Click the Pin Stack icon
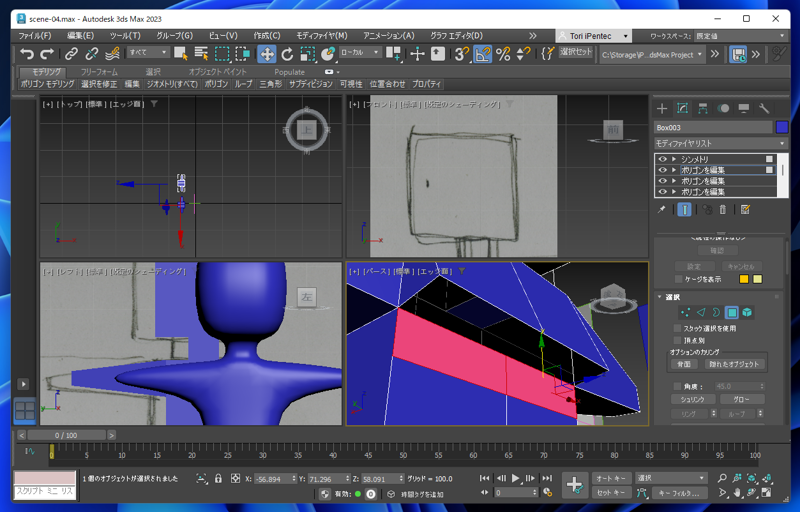This screenshot has height=512, width=800. (x=662, y=210)
